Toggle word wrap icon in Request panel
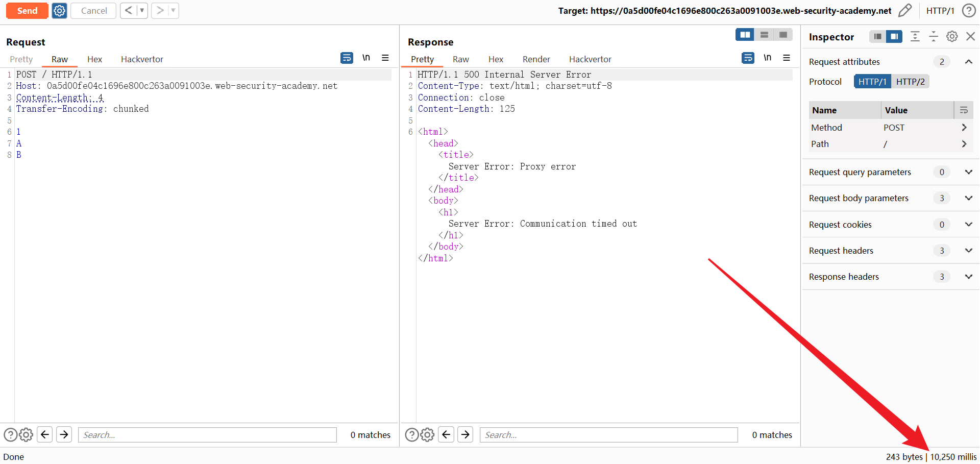The width and height of the screenshot is (980, 464). tap(347, 58)
